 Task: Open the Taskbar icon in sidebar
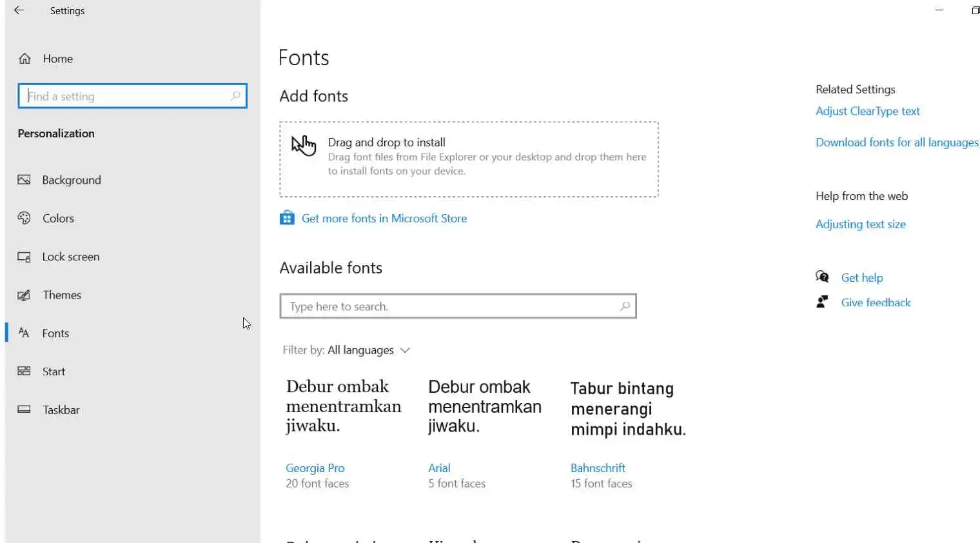click(x=24, y=410)
